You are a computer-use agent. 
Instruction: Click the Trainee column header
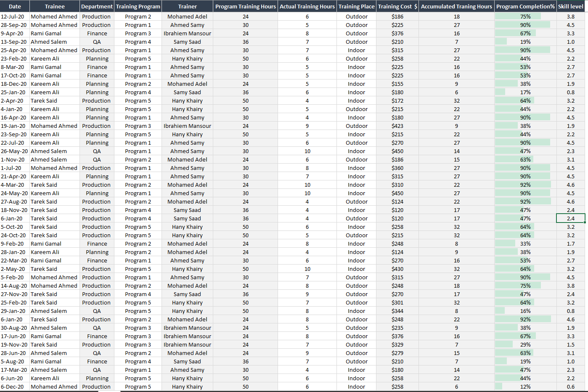pyautogui.click(x=54, y=6)
